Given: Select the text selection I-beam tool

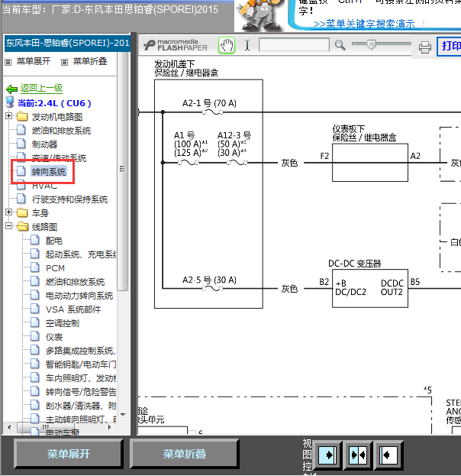Looking at the screenshot, I should coord(247,45).
